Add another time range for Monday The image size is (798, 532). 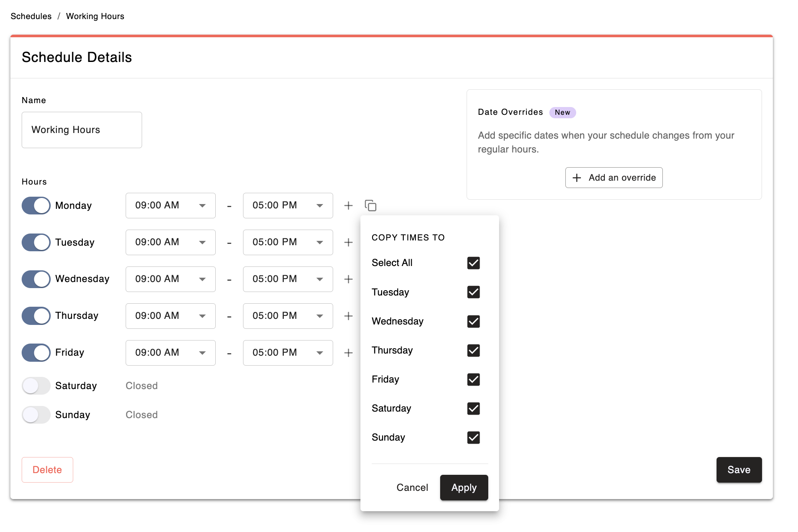click(x=348, y=205)
